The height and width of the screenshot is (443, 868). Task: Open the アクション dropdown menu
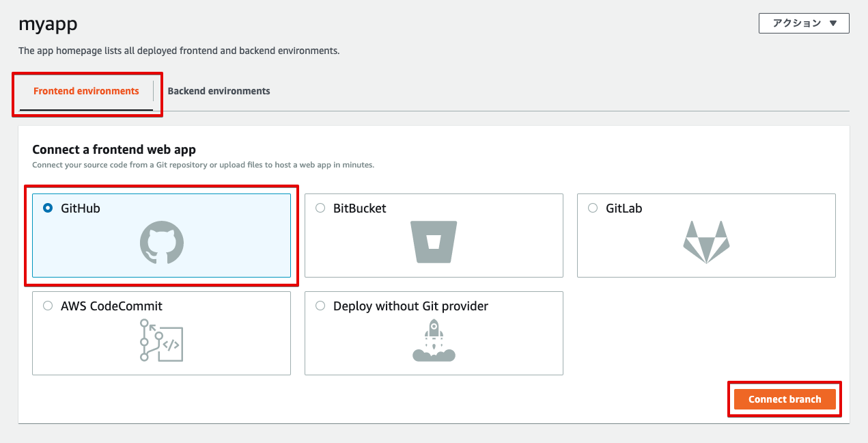point(804,23)
